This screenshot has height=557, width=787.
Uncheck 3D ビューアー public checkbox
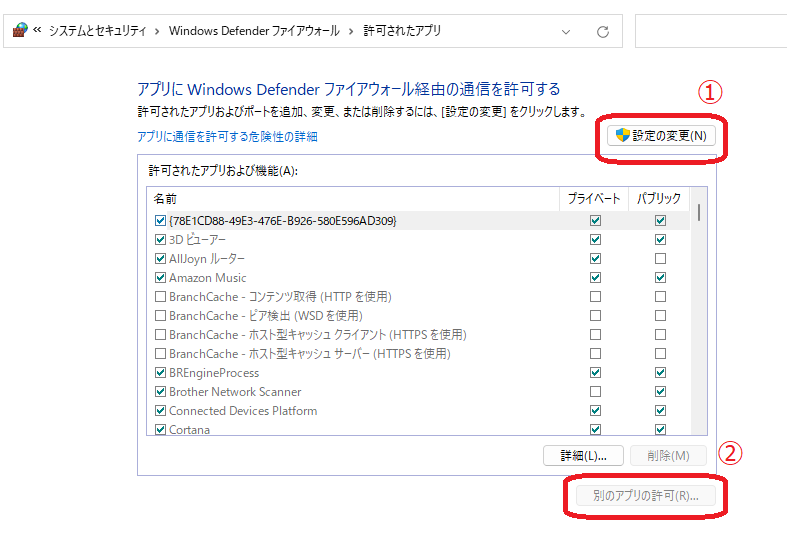tap(661, 240)
